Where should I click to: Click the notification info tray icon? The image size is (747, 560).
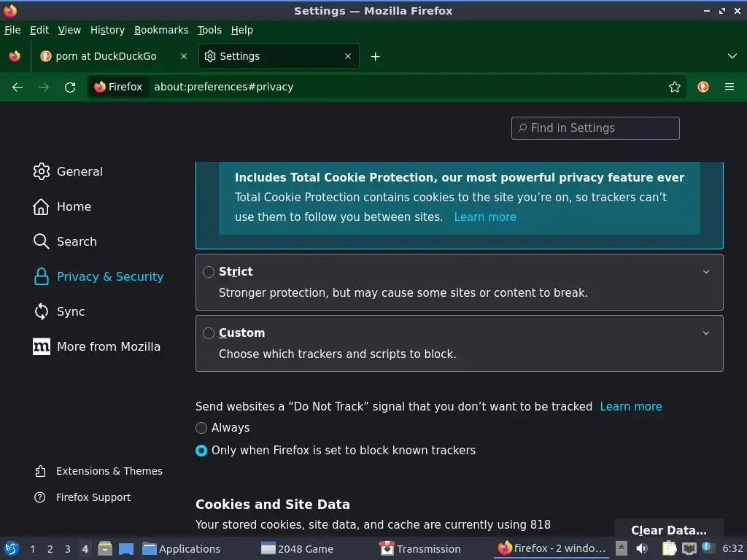tap(707, 547)
